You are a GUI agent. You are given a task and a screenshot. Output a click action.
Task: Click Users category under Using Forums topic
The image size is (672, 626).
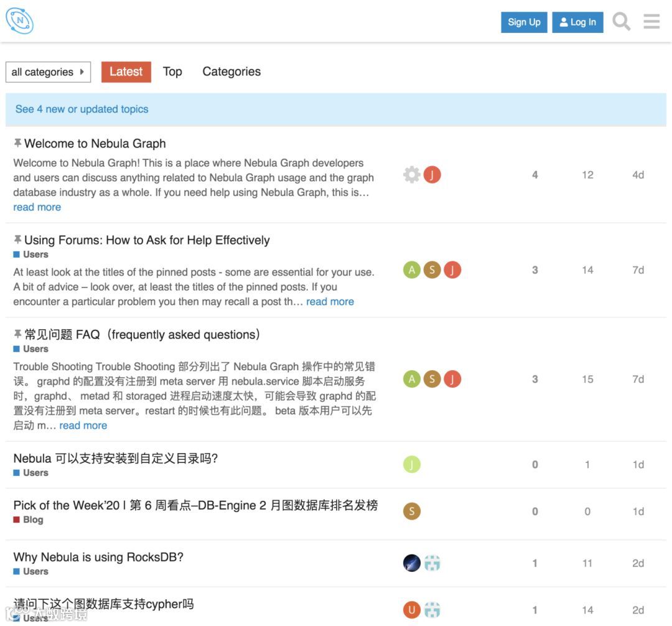pyautogui.click(x=31, y=255)
